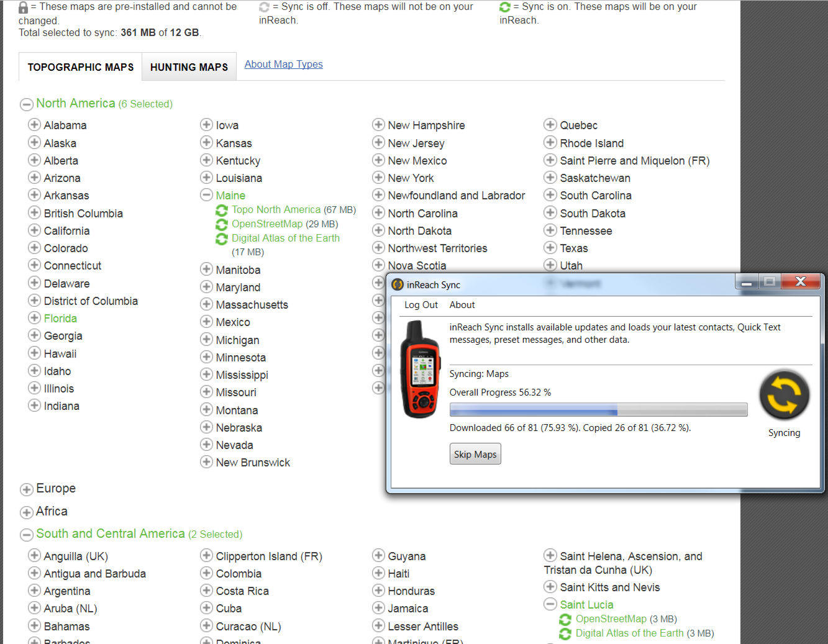The image size is (828, 644).
Task: Open Log Out menu in inReach Sync
Action: tap(421, 305)
